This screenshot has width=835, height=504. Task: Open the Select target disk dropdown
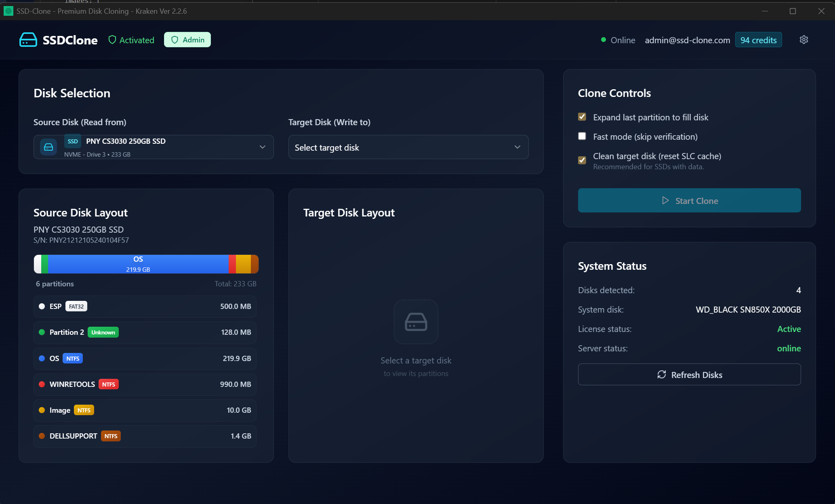pyautogui.click(x=408, y=147)
